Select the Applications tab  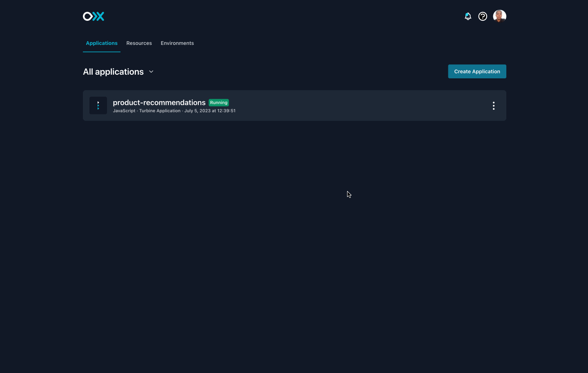point(102,43)
